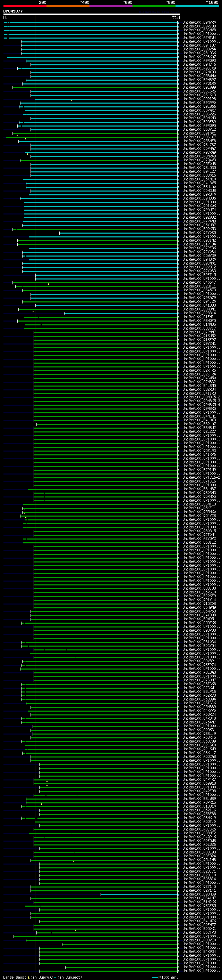Viewport: 222px width, 980px height.
Task: Select hit label UniRef100_C5WYG9
Action: [x=199, y=256]
